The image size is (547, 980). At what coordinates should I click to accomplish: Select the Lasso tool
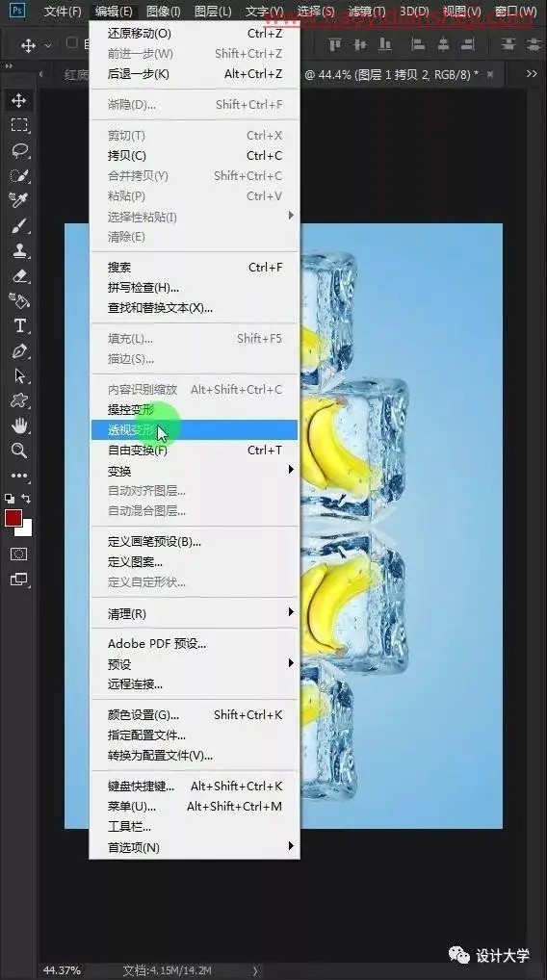18,150
